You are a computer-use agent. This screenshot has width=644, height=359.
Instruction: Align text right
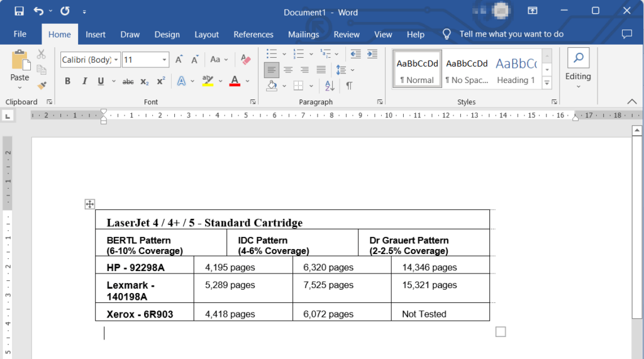[304, 70]
